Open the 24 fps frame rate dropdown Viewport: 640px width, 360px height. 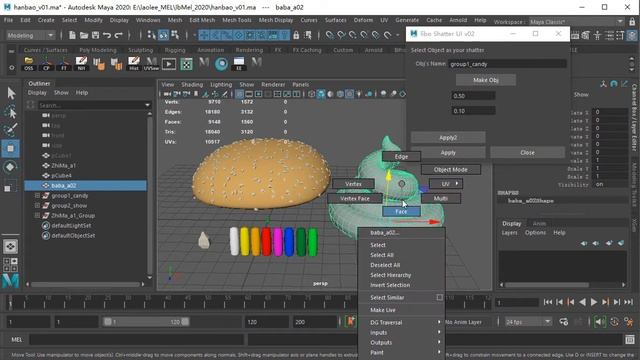[x=529, y=322]
